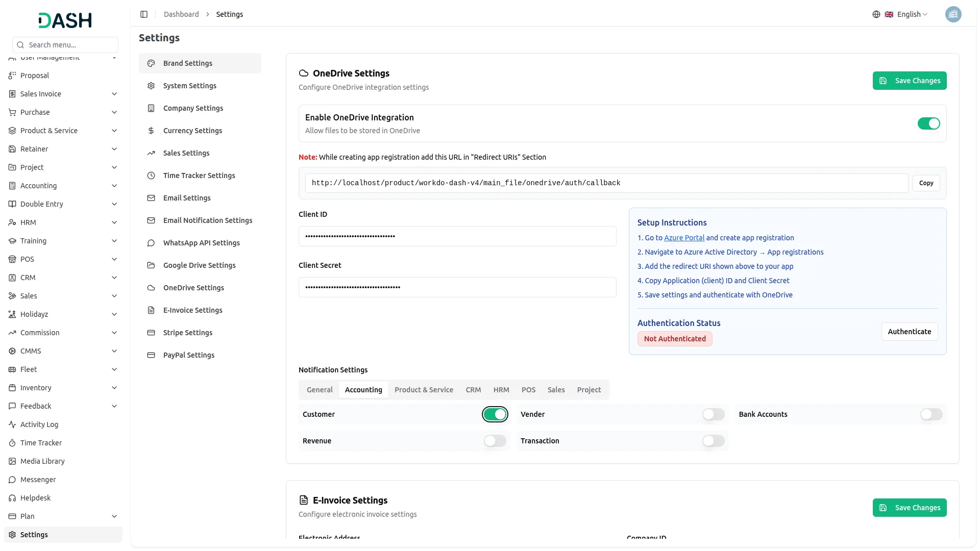Screen dimensions: 980x551
Task: Open the Azure Portal link
Action: 684,237
